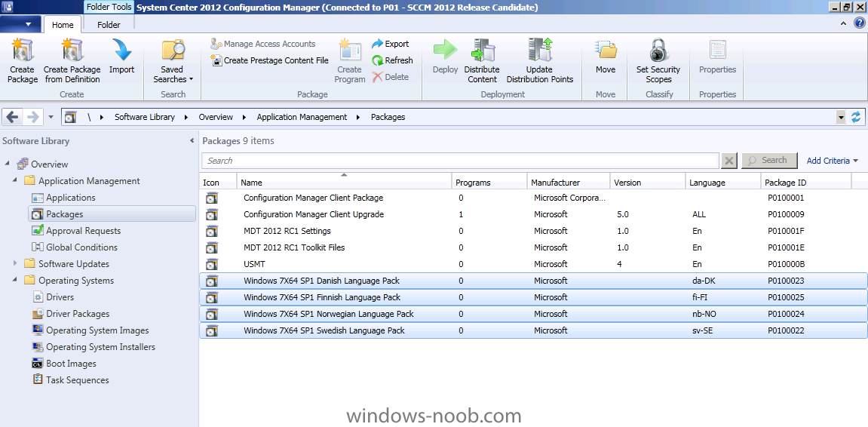
Task: Sort by the Package ID column header
Action: 806,183
